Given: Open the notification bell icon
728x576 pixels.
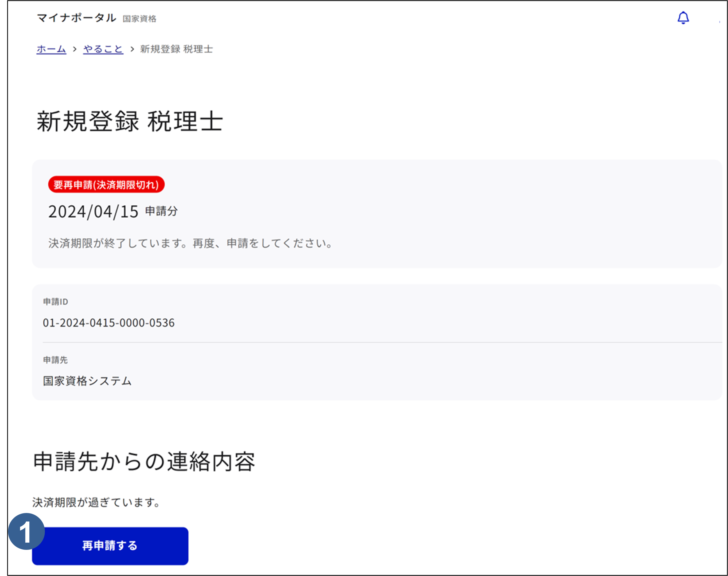Looking at the screenshot, I should pos(683,18).
